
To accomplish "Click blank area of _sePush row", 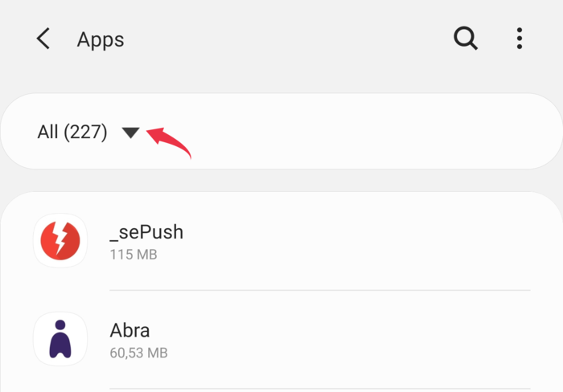I will pyautogui.click(x=359, y=241).
